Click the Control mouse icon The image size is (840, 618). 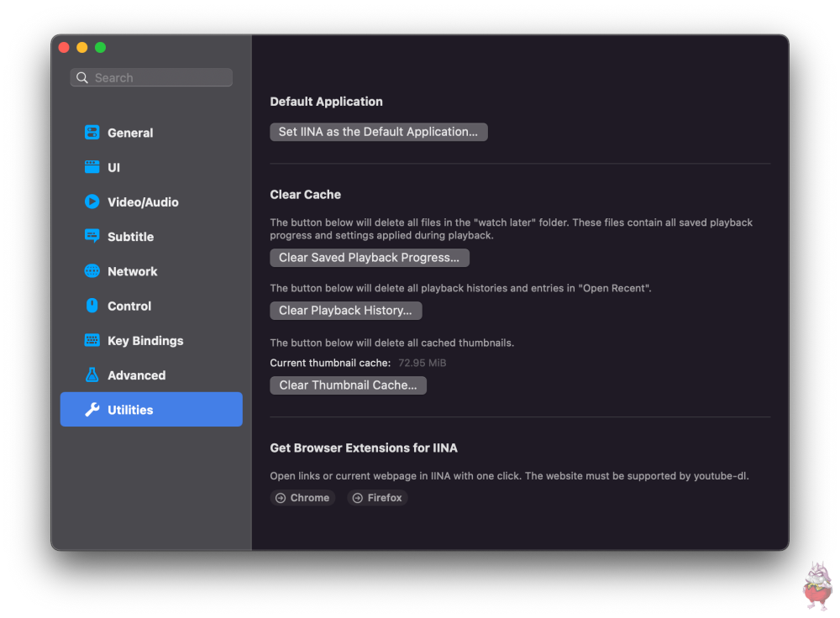pyautogui.click(x=92, y=306)
